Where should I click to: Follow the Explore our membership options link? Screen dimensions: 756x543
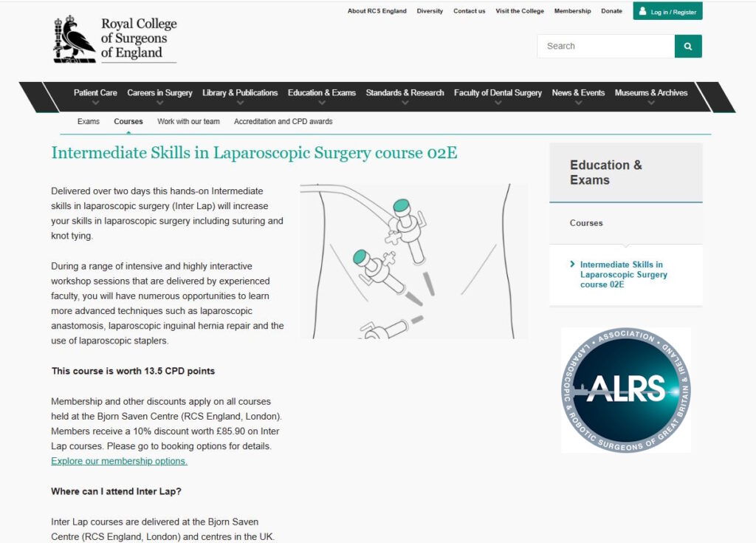click(119, 461)
